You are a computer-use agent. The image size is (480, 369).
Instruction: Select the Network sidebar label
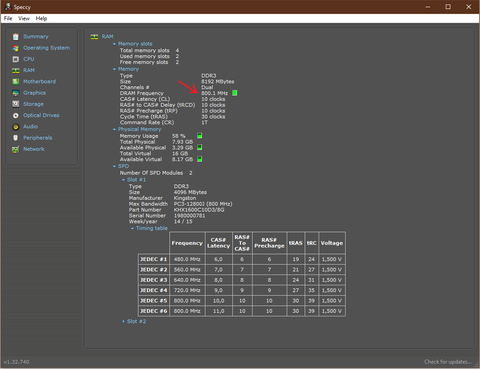point(34,149)
